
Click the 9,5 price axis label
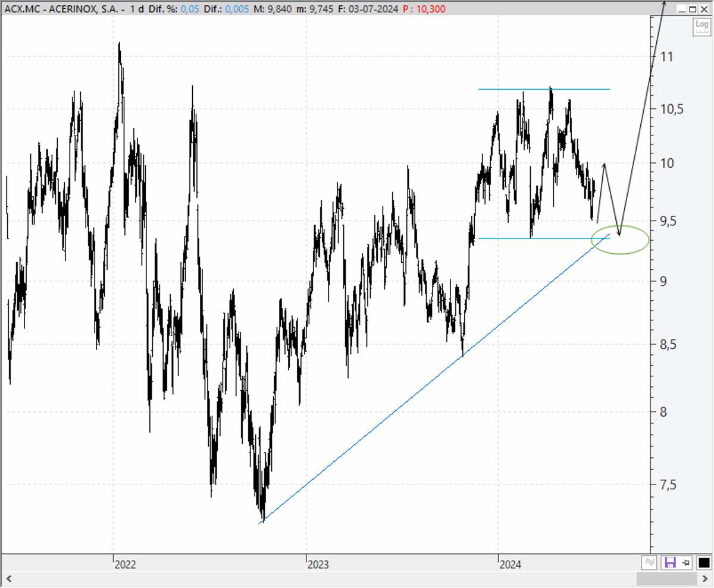[669, 221]
